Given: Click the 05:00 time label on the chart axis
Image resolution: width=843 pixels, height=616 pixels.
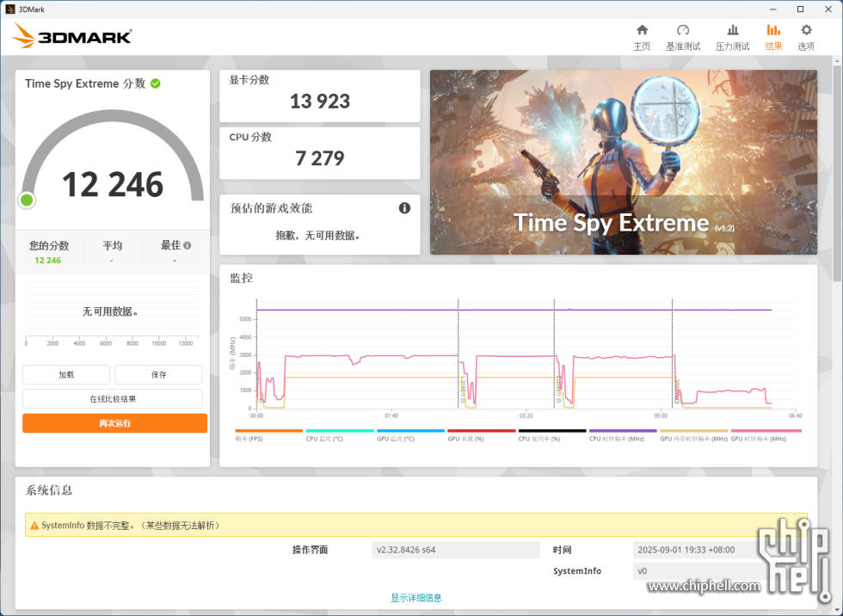Looking at the screenshot, I should pos(661,416).
